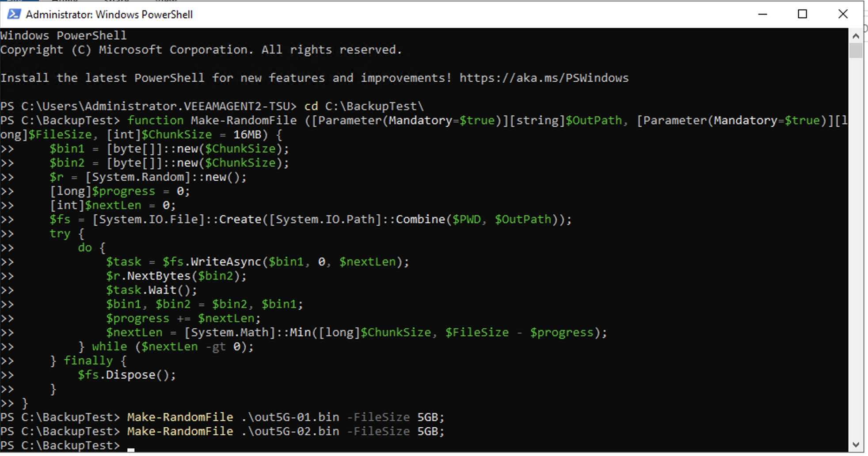Click the 'while ($nextLen -gt 0);' text

click(173, 346)
